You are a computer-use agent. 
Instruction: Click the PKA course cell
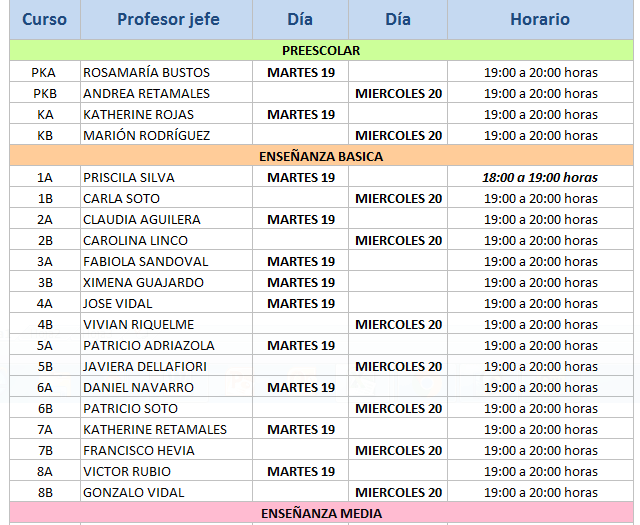point(45,72)
